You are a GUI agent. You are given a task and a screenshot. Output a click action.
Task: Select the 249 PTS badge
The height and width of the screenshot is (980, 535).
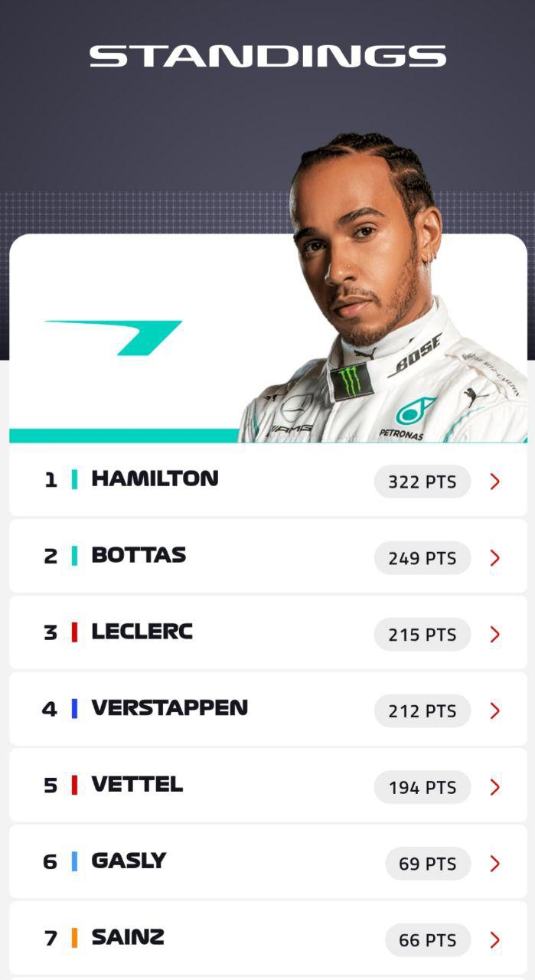click(422, 558)
